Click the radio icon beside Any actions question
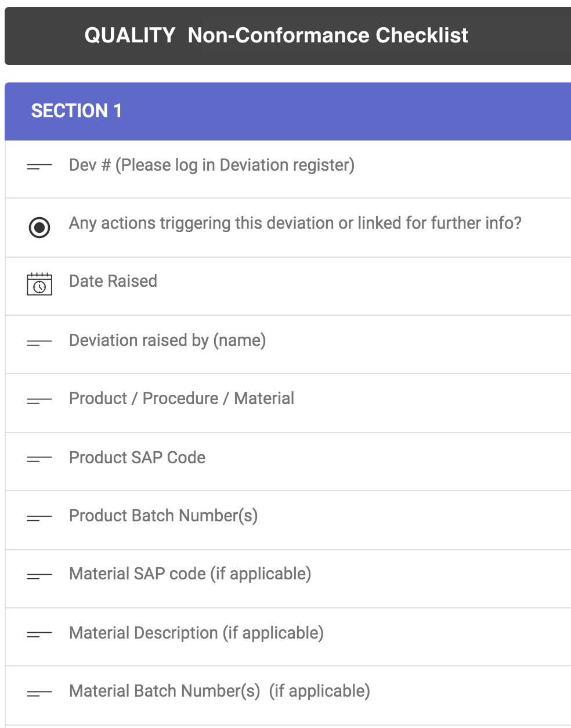 point(39,228)
